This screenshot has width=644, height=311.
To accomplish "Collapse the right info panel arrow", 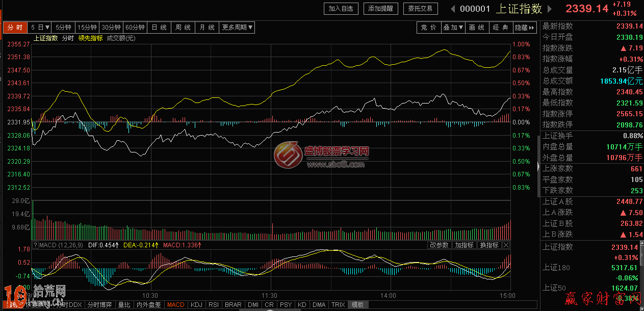I will pos(539,167).
